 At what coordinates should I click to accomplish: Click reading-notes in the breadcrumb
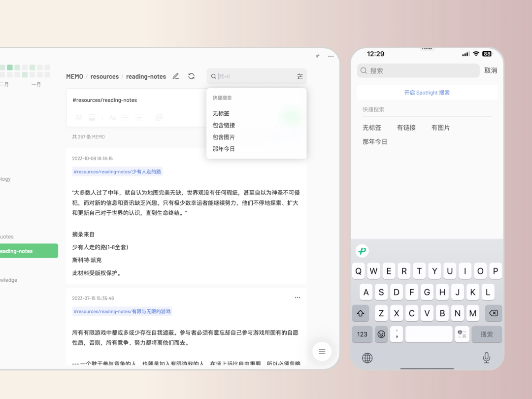[146, 77]
